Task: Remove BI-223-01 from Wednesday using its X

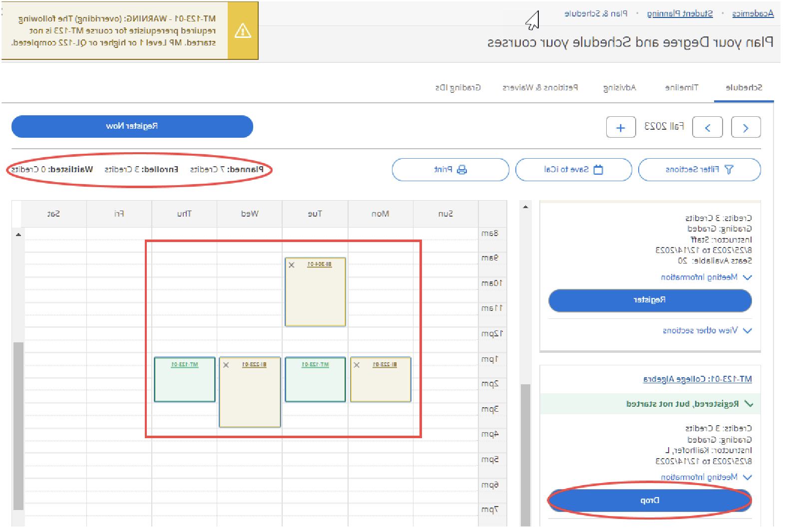Action: pos(226,365)
